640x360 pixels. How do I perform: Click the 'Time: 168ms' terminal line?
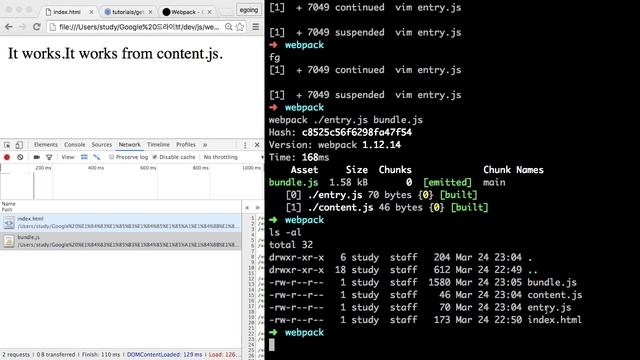pos(299,158)
